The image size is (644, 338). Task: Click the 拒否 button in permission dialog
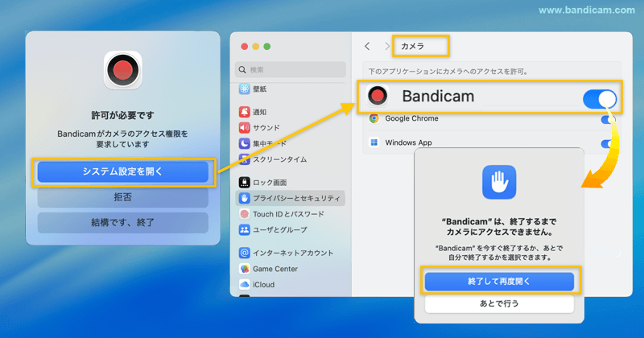pos(123,197)
